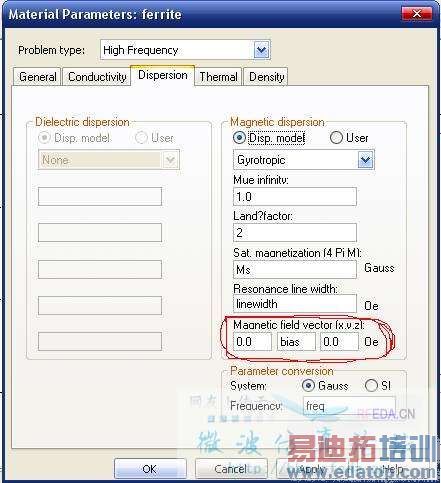
Task: Click the Resonance line width field
Action: point(295,304)
